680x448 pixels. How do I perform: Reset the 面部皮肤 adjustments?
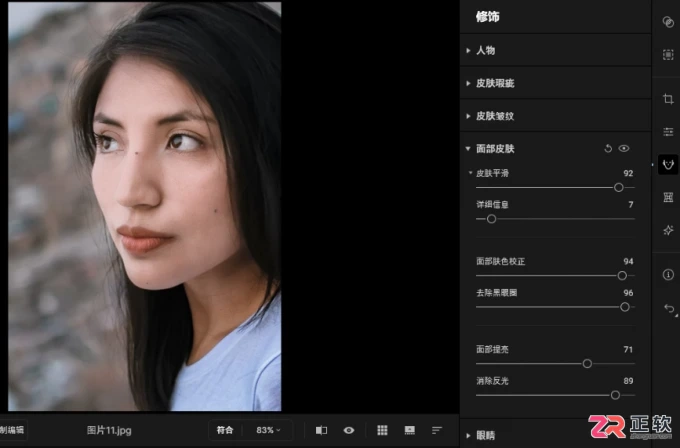point(608,149)
